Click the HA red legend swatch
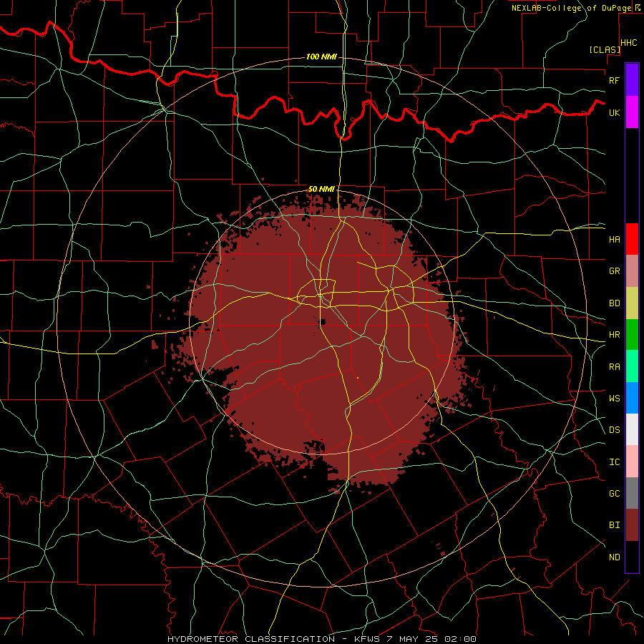Screen dimensions: 644x644 [632, 239]
